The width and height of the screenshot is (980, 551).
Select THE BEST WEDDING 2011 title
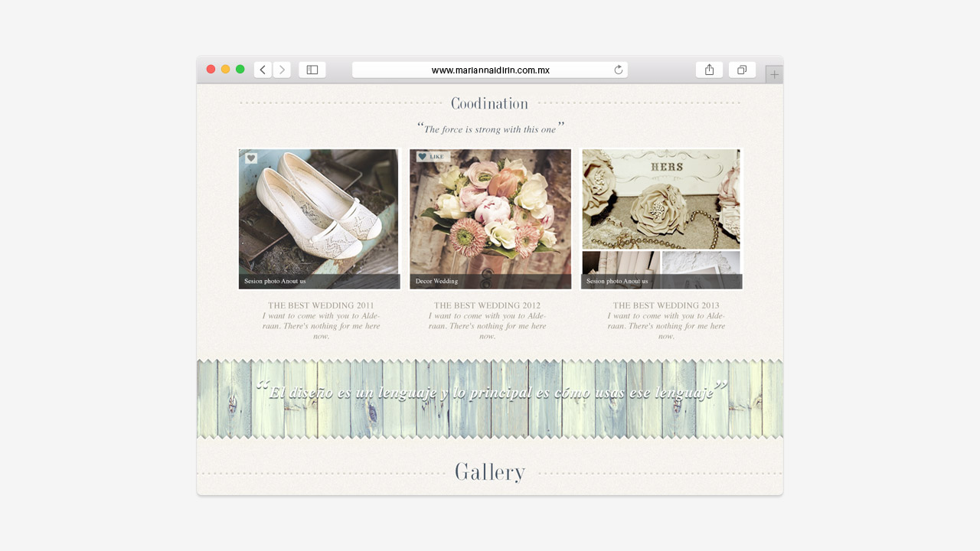[321, 305]
